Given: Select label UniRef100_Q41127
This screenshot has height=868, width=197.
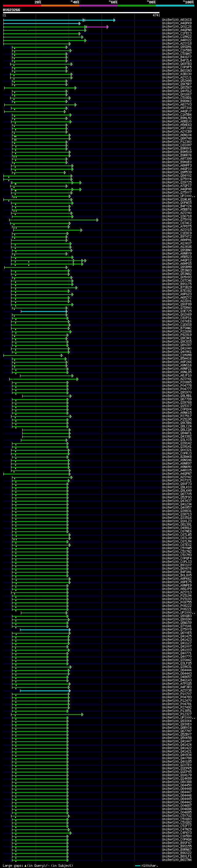Looking at the screenshot, I should tap(177, 643).
